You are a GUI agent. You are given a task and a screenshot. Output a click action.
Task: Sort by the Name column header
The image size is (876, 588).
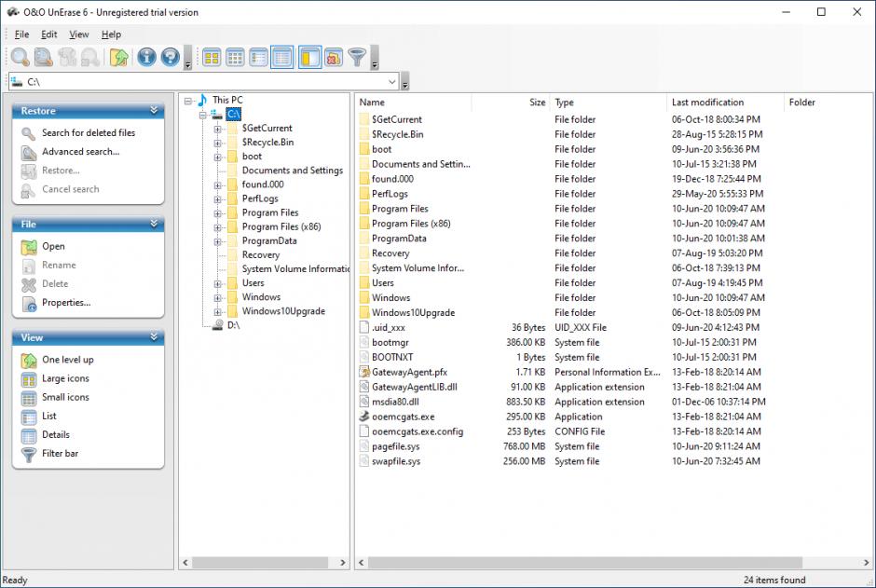pos(414,103)
